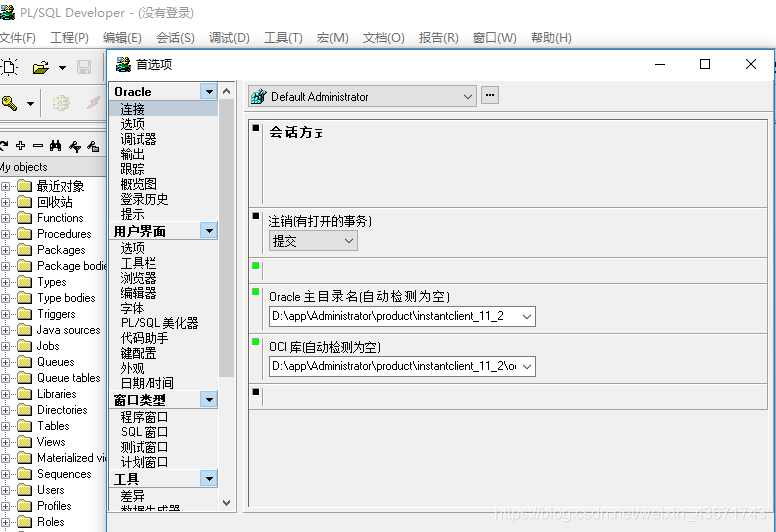This screenshot has height=532, width=776.
Task: Select 登录历史 preference item
Action: pos(144,199)
